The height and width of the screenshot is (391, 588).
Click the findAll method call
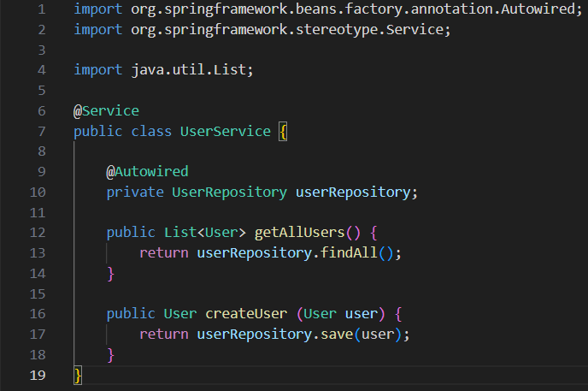(350, 253)
